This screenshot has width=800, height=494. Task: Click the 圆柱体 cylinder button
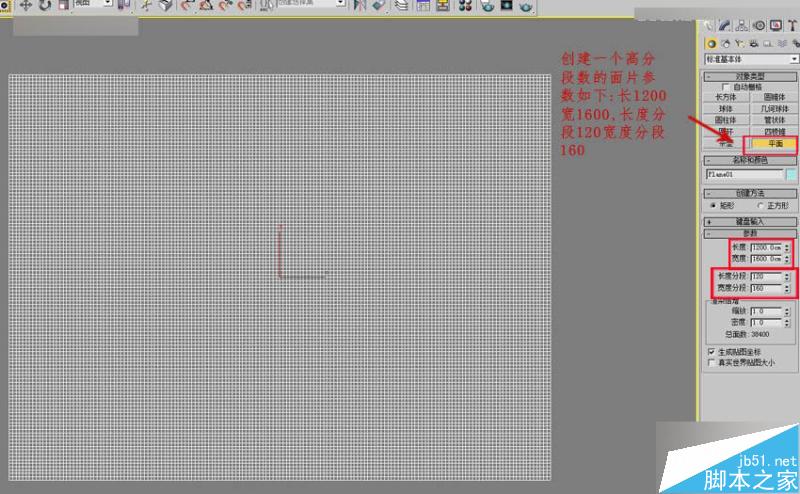pyautogui.click(x=726, y=120)
